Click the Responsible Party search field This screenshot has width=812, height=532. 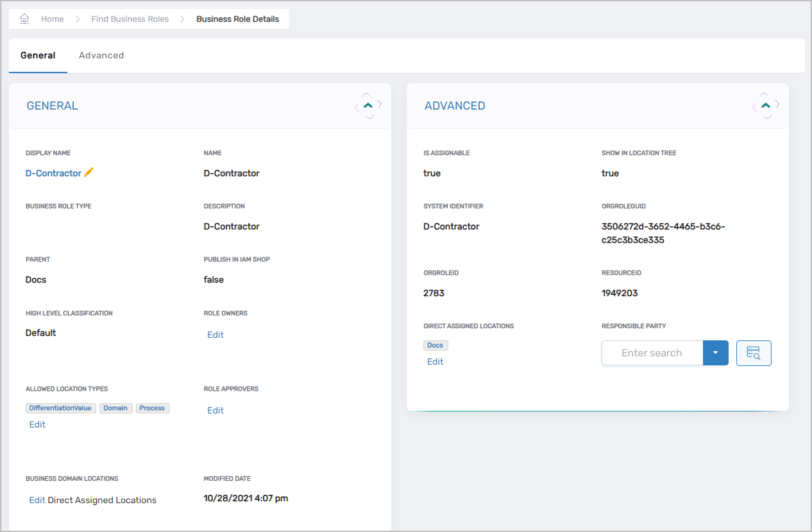[x=652, y=353]
